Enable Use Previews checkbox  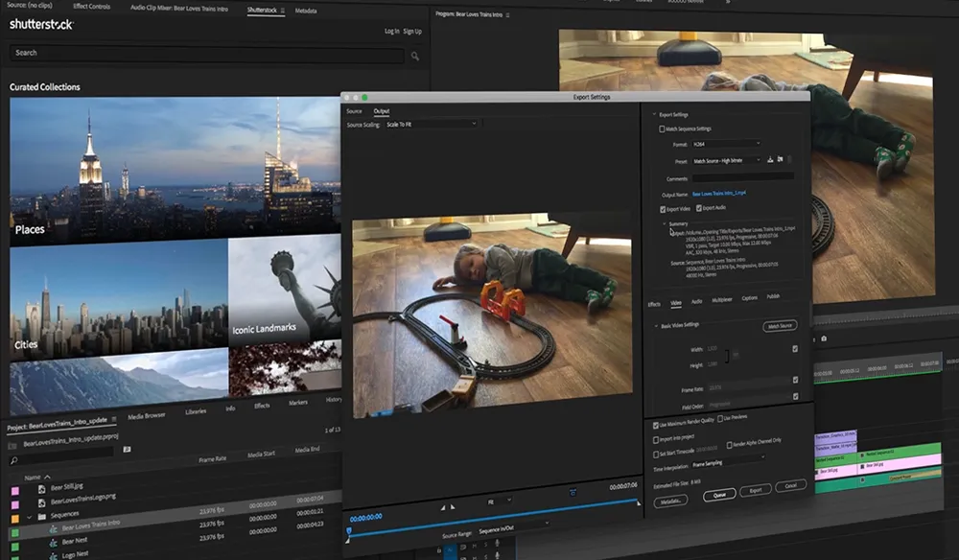click(x=720, y=419)
